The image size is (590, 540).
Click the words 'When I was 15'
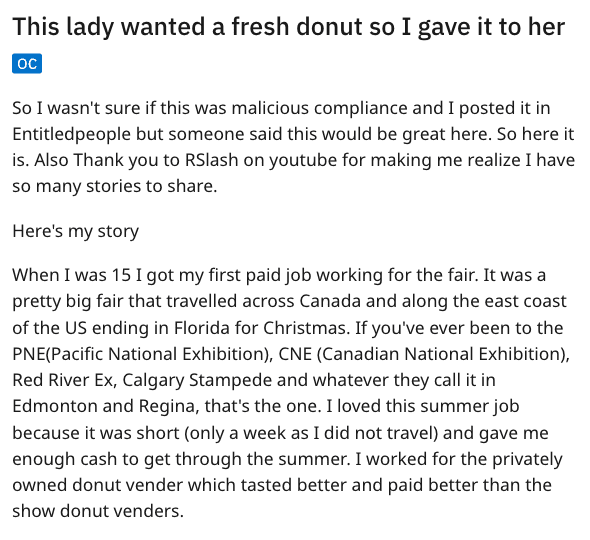(71, 275)
